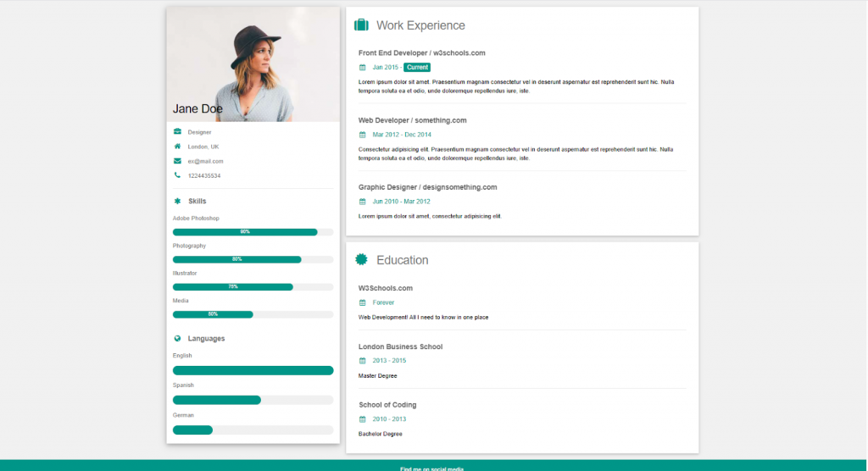Click the Work Experience heading
The width and height of the screenshot is (868, 471).
point(420,25)
